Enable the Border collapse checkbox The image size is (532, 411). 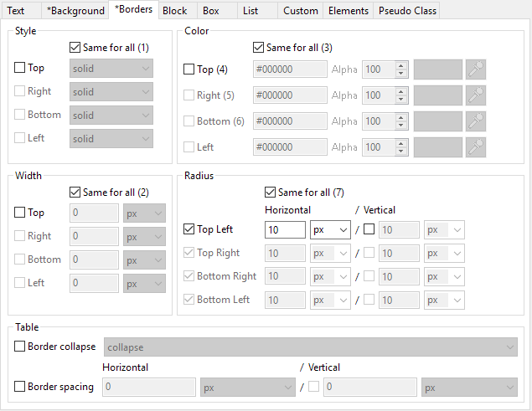click(20, 346)
